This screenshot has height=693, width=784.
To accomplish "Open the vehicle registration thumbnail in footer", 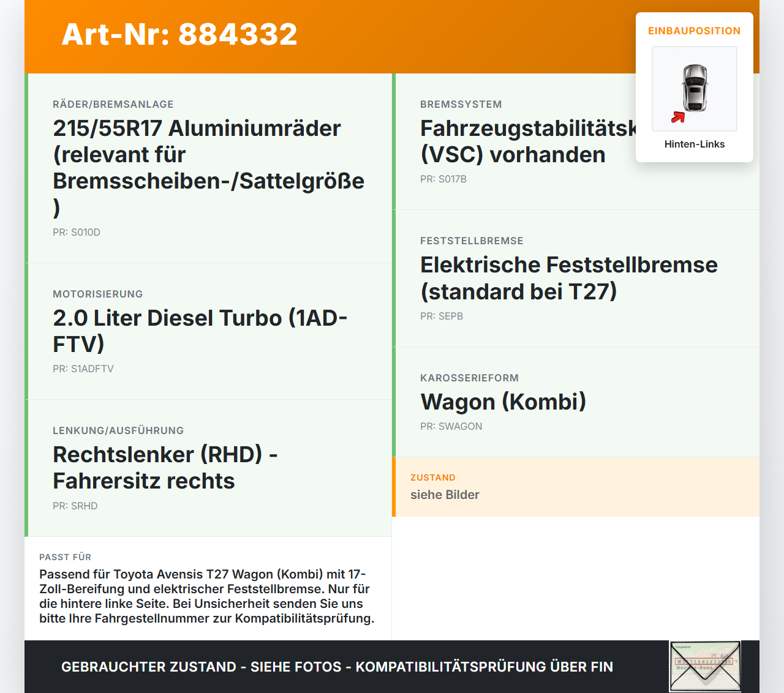I will (705, 666).
